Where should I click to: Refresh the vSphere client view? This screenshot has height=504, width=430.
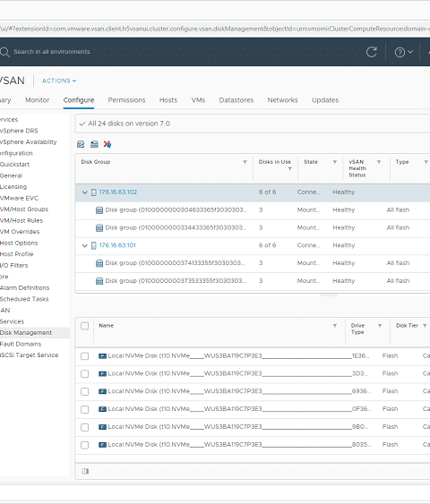372,52
